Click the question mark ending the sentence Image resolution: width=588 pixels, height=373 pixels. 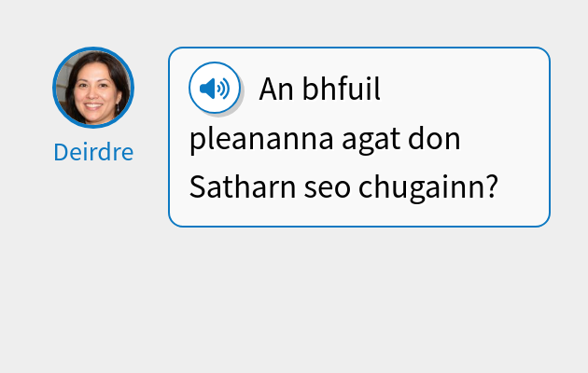coord(489,189)
